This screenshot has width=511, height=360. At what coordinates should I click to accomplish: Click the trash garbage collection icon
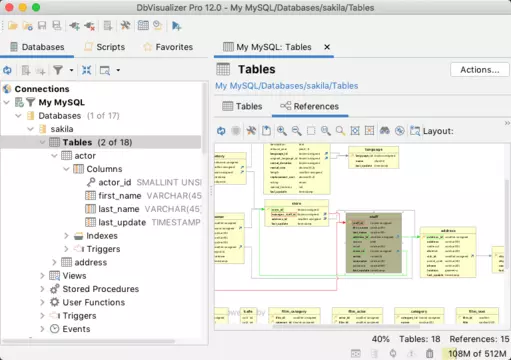pyautogui.click(x=430, y=353)
